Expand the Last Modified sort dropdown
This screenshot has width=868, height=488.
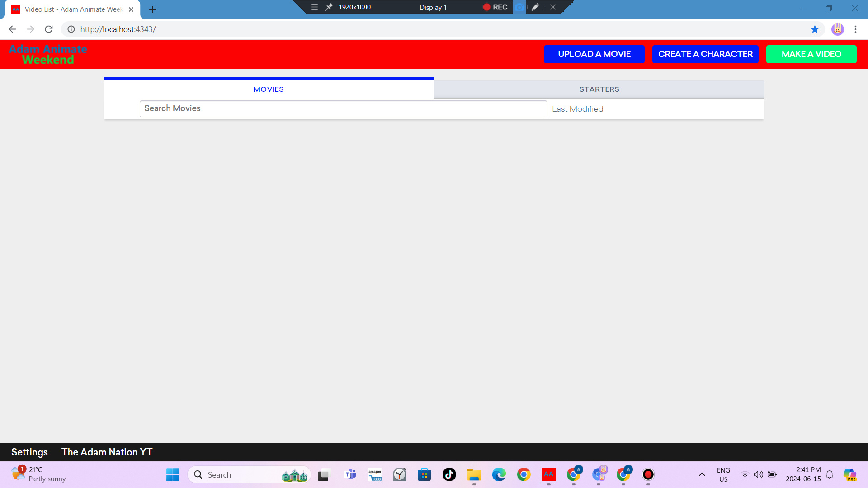577,109
